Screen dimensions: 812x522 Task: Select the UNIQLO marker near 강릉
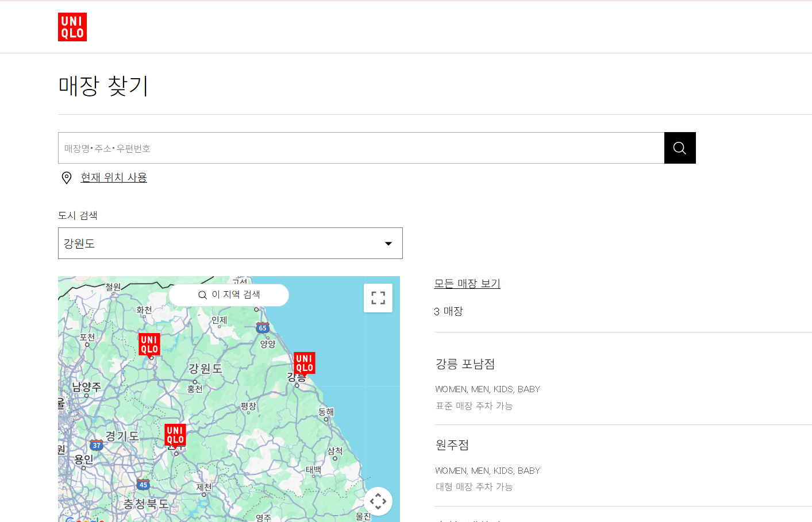coord(305,362)
